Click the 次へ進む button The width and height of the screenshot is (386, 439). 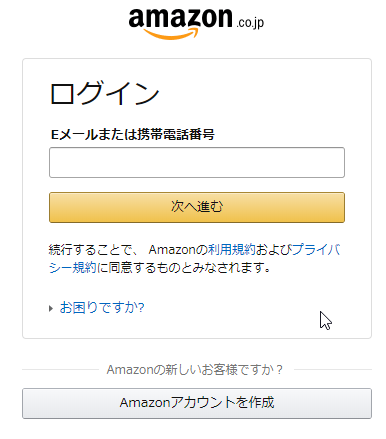(197, 207)
